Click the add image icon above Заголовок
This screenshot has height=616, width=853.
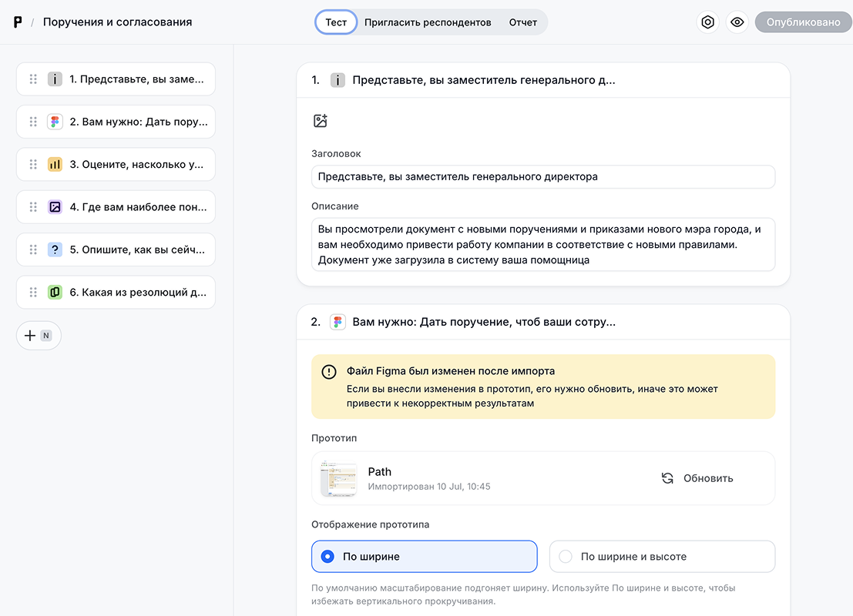click(321, 121)
